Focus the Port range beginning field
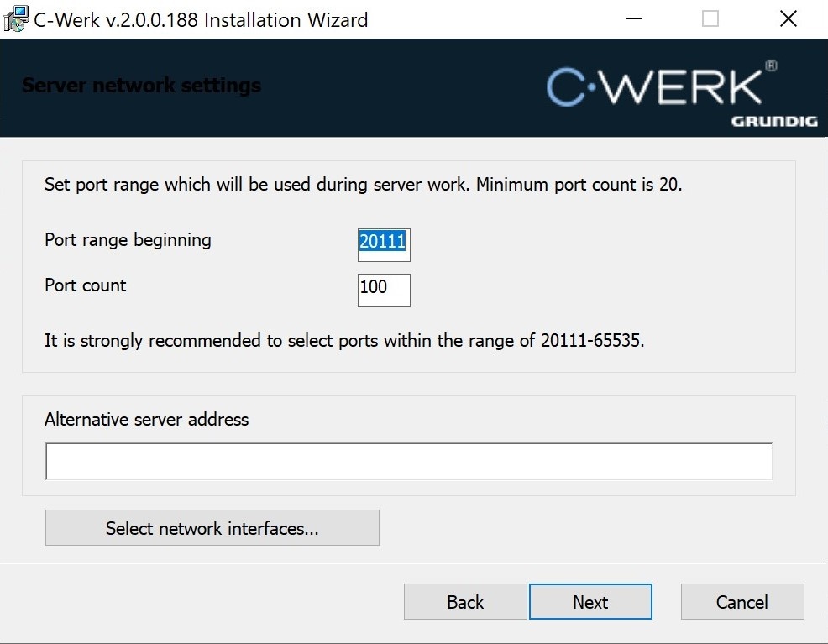Screen dimensions: 828x644 click(383, 243)
